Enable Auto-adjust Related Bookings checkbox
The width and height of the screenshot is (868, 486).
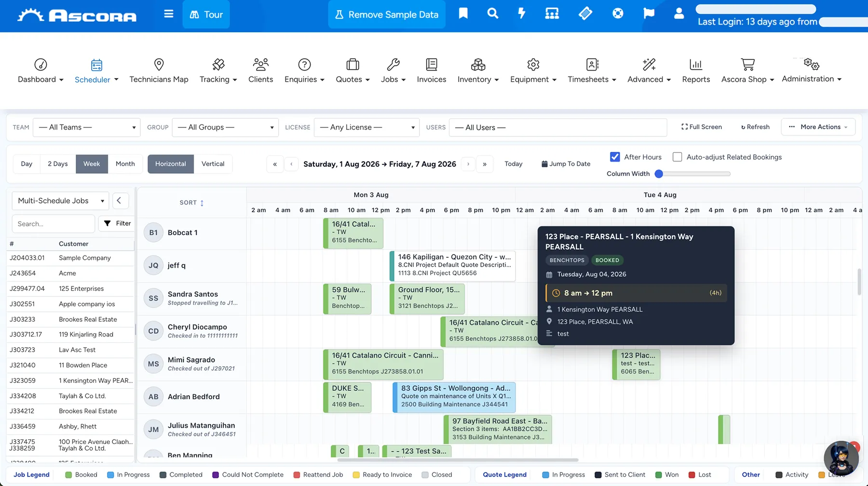(x=677, y=157)
